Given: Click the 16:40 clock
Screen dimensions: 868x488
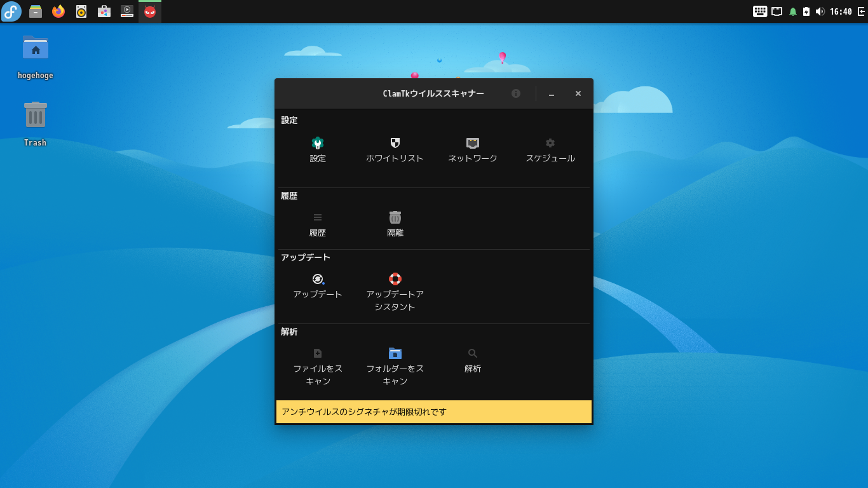Looking at the screenshot, I should (x=841, y=11).
